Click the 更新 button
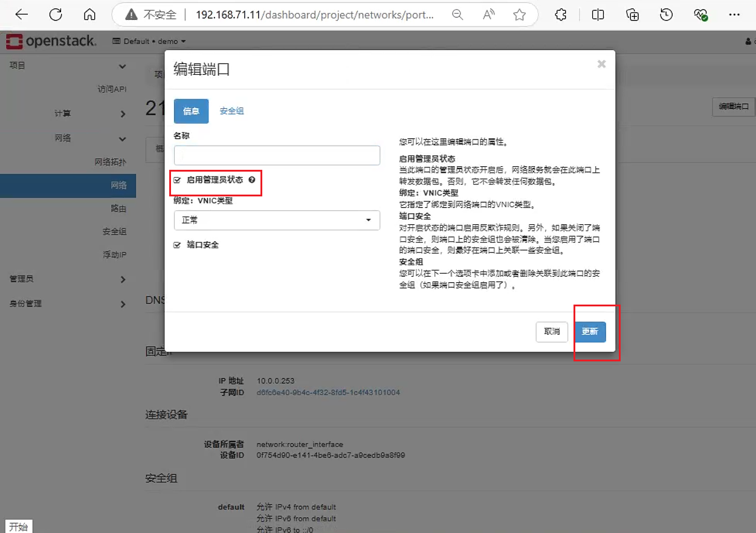 [x=590, y=332]
